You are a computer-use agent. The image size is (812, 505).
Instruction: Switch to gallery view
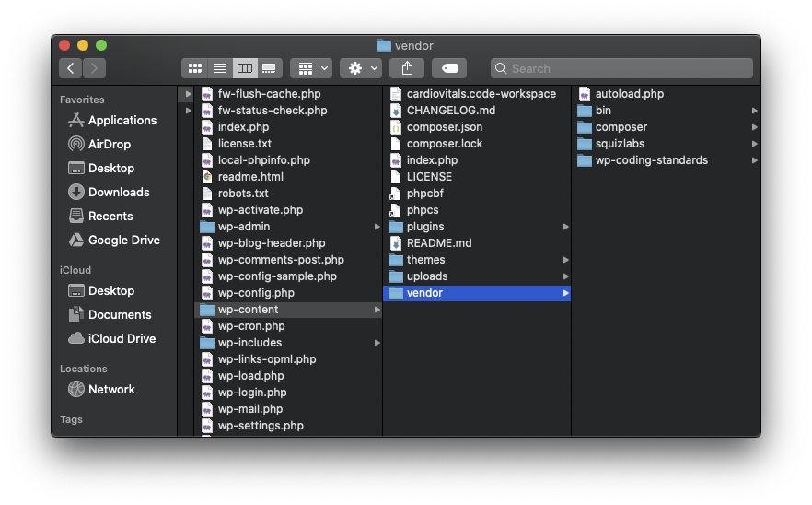269,68
